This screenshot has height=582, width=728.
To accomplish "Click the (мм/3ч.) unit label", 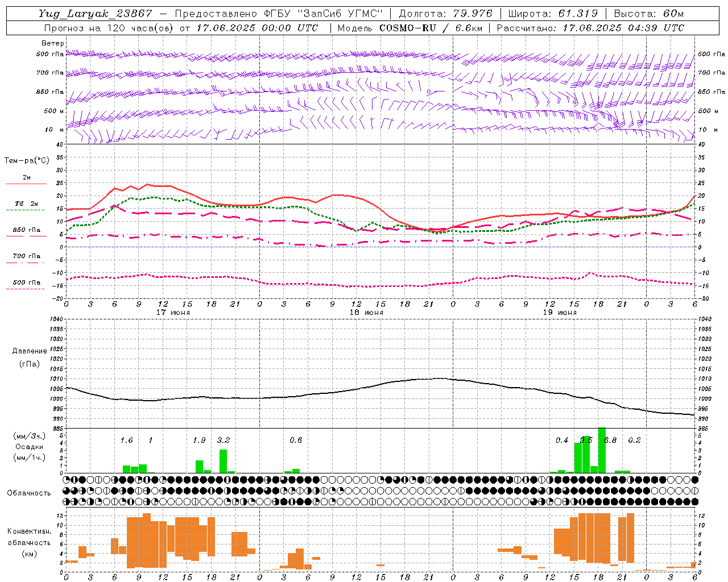I will point(30,436).
